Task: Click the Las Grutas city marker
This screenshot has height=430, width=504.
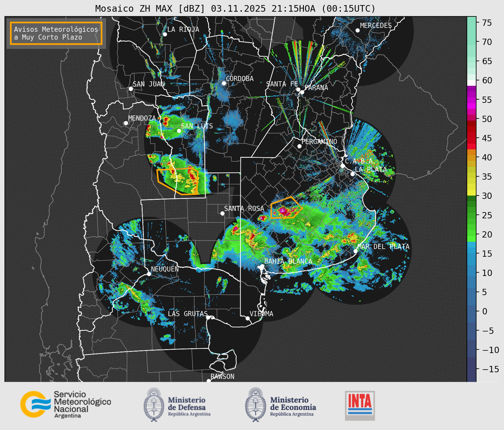Action: (208, 317)
